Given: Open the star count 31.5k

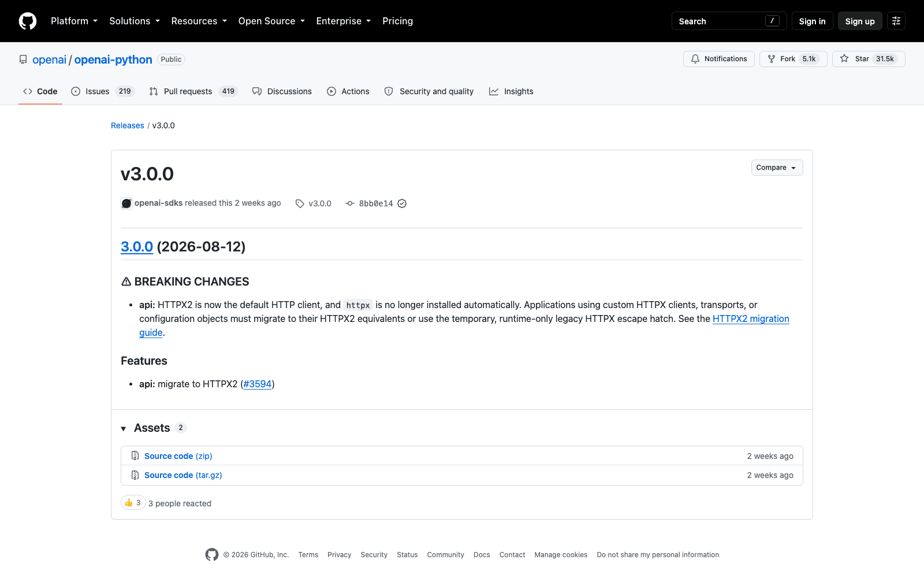Looking at the screenshot, I should tap(885, 59).
